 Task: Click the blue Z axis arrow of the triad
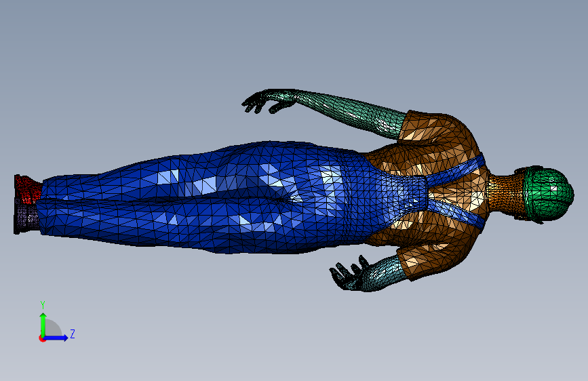(56, 338)
